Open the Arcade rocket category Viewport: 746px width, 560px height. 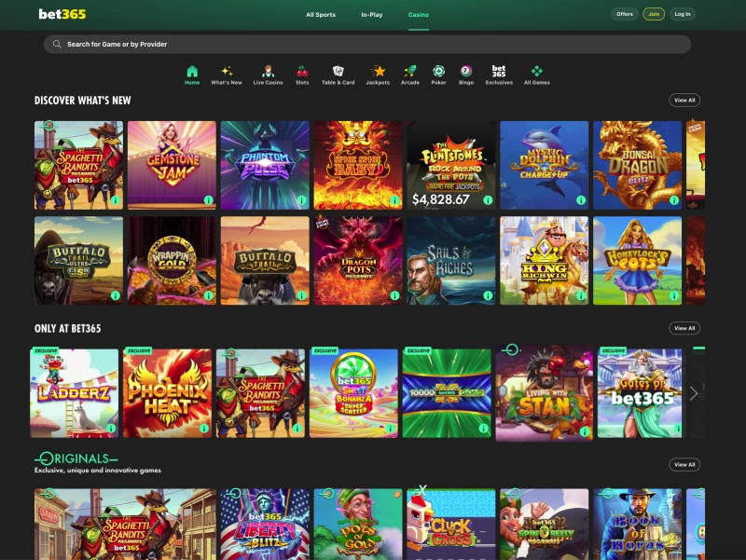pyautogui.click(x=409, y=75)
